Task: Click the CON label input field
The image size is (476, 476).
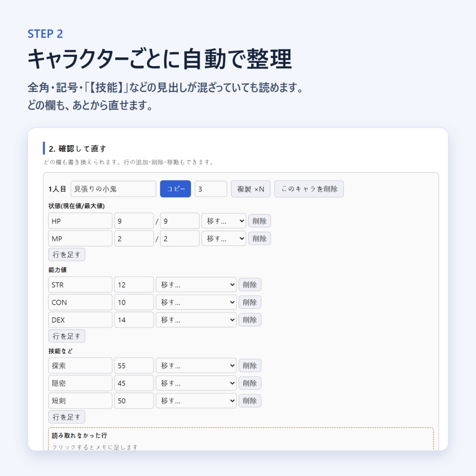Action: (x=80, y=302)
